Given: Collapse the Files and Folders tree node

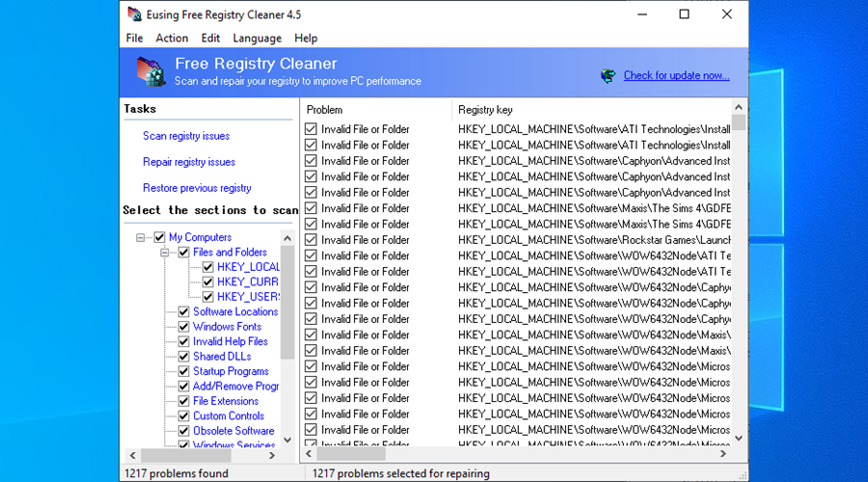Looking at the screenshot, I should point(166,253).
